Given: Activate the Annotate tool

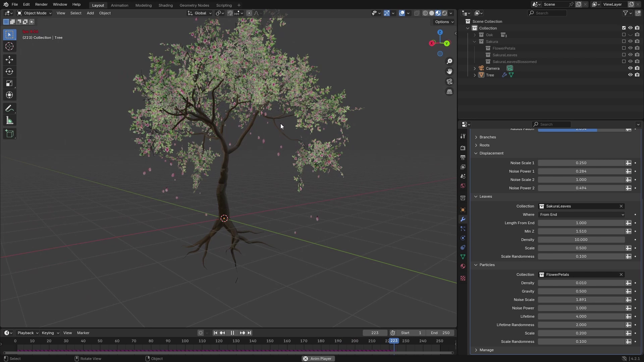Looking at the screenshot, I should pos(9,108).
